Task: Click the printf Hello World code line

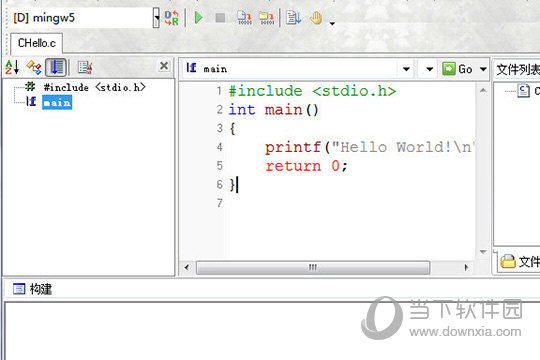Action: pos(370,147)
